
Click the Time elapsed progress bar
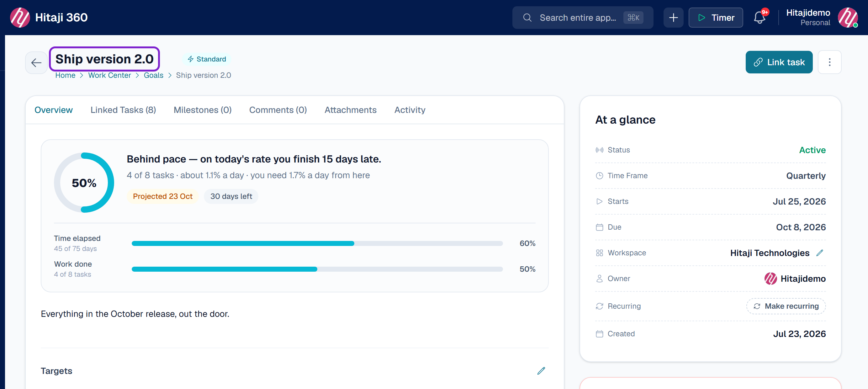coord(317,243)
